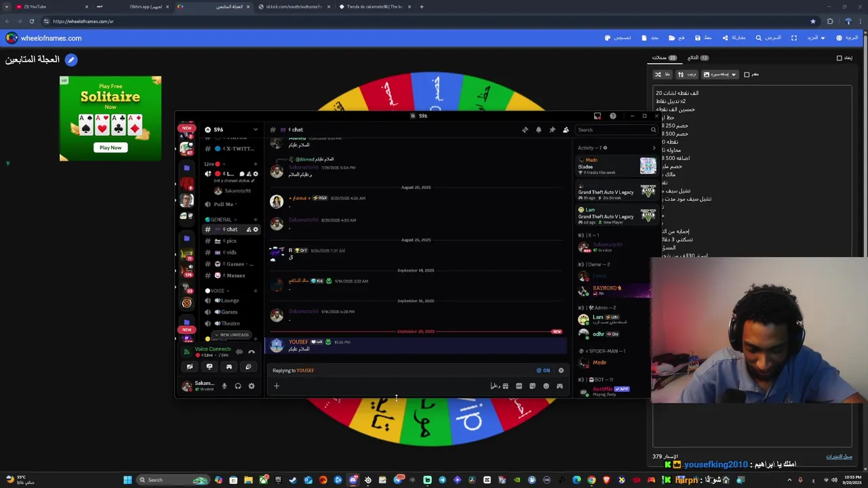868x488 pixels.
Task: Create invite for the chat channel
Action: point(249,230)
